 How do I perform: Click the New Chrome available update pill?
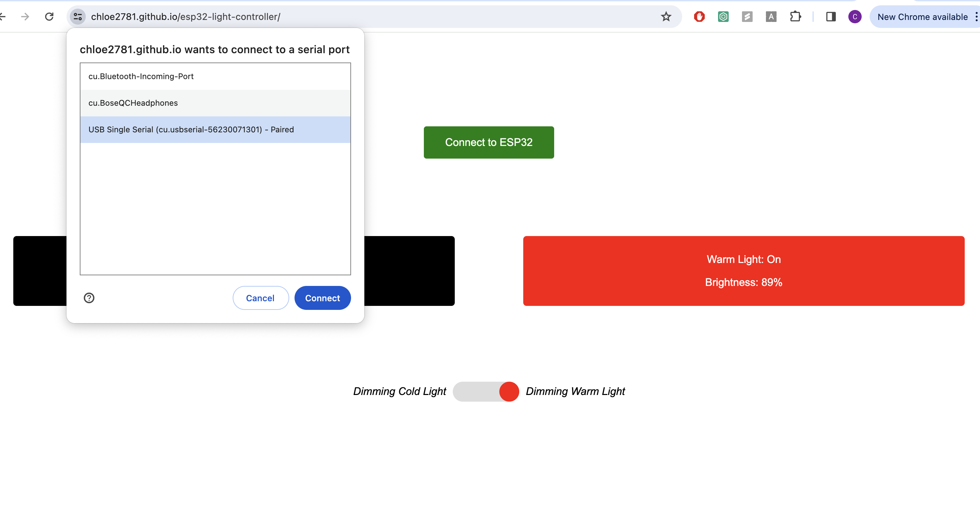[x=924, y=17]
